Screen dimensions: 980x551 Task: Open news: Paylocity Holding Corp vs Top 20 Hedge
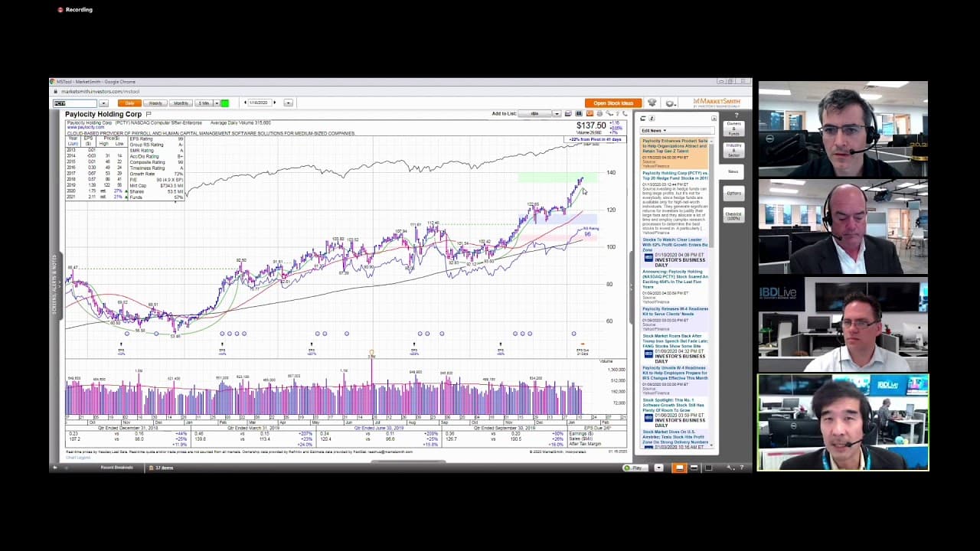675,175
